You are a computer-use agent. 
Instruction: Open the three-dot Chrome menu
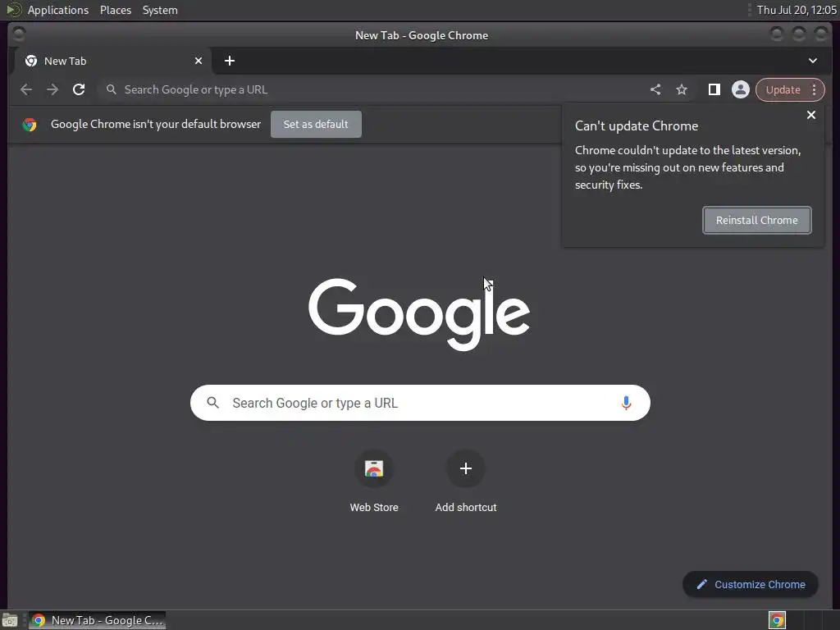815,89
